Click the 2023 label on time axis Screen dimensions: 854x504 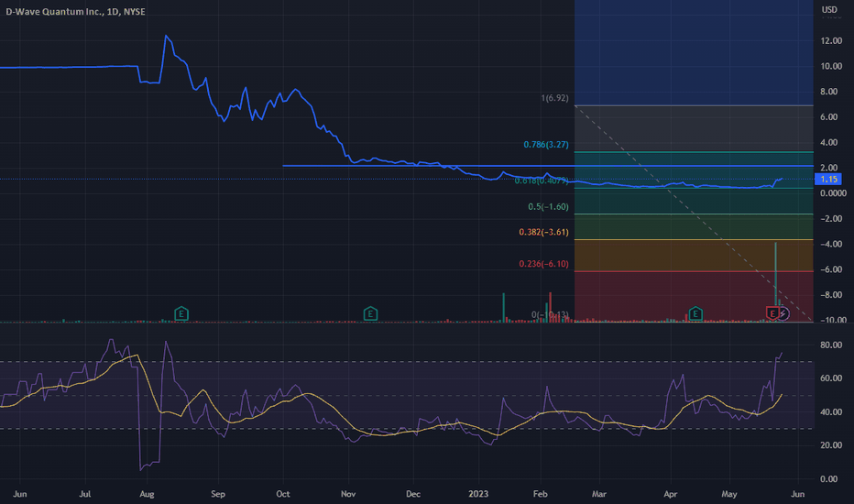click(478, 494)
